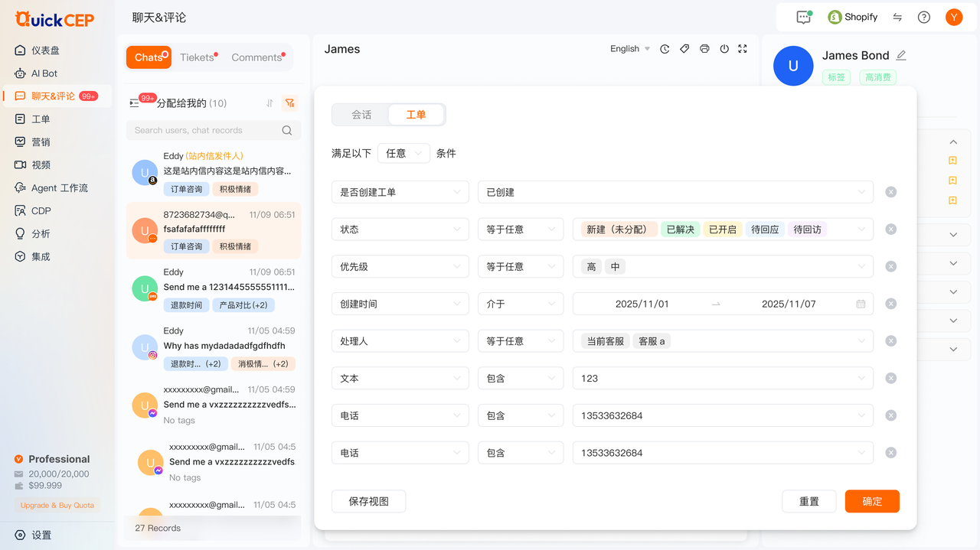Switch to the Tiekets tab
The height and width of the screenshot is (550, 980).
pos(198,57)
